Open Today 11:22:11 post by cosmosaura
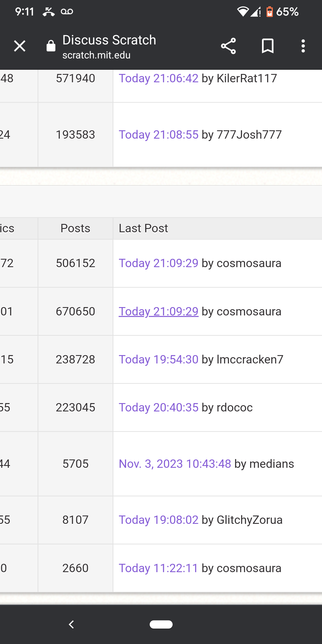322x644 pixels. 158,568
